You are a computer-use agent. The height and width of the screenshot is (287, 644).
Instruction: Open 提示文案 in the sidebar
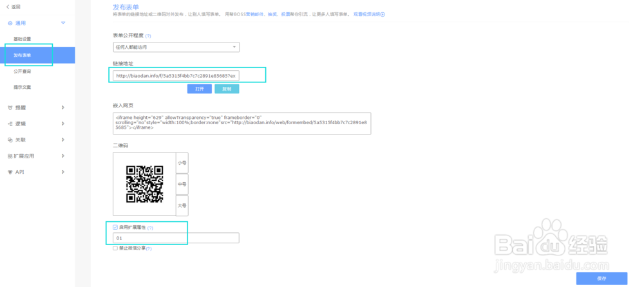click(x=22, y=87)
